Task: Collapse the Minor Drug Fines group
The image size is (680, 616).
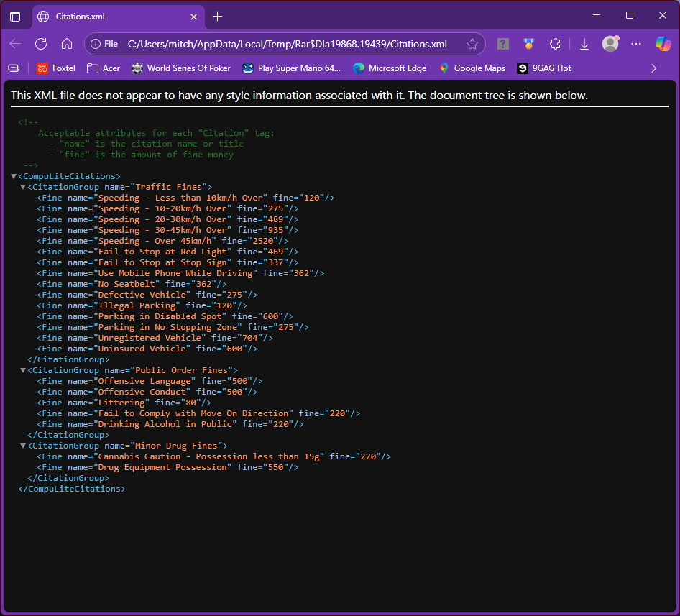Action: point(23,446)
